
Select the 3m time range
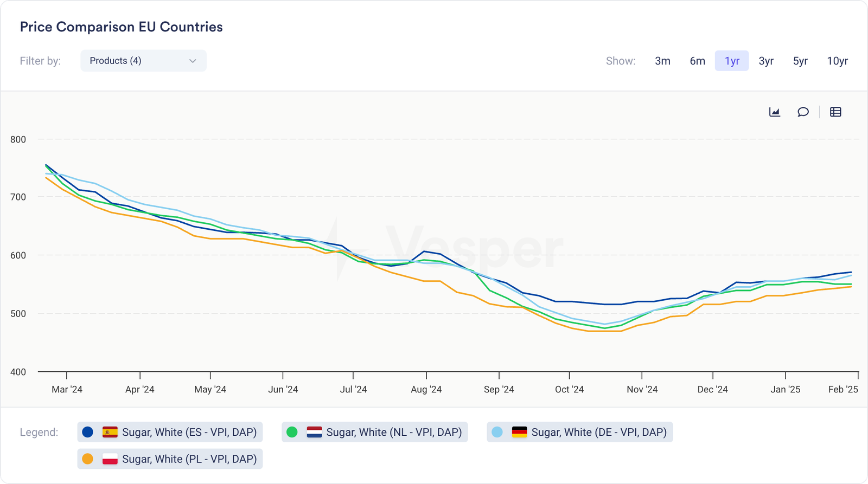pos(662,61)
